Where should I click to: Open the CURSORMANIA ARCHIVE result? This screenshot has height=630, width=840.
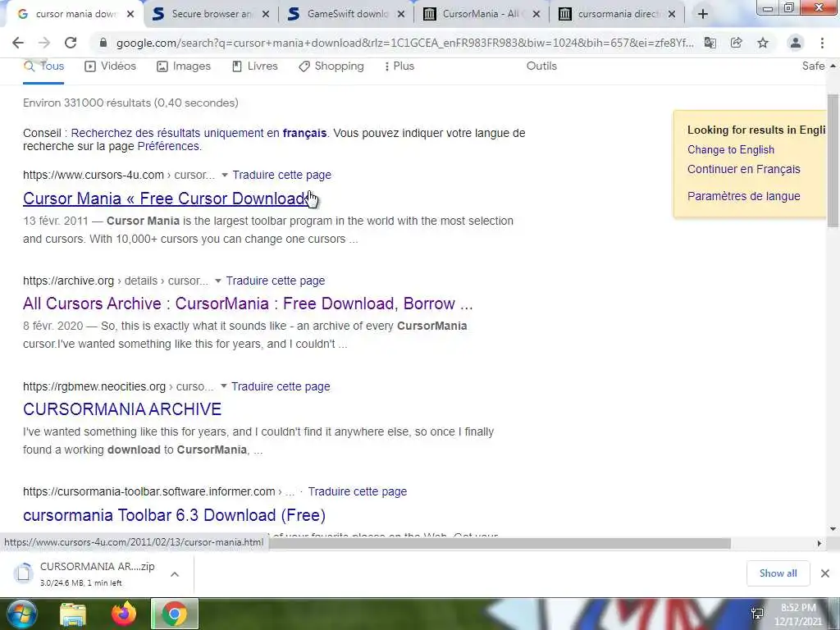click(x=122, y=409)
